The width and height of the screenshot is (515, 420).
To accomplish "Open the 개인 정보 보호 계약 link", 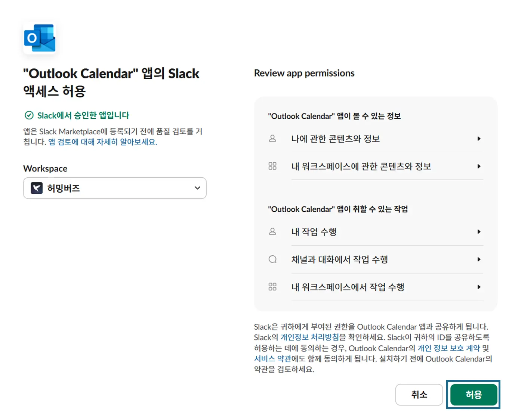I will pos(448,348).
